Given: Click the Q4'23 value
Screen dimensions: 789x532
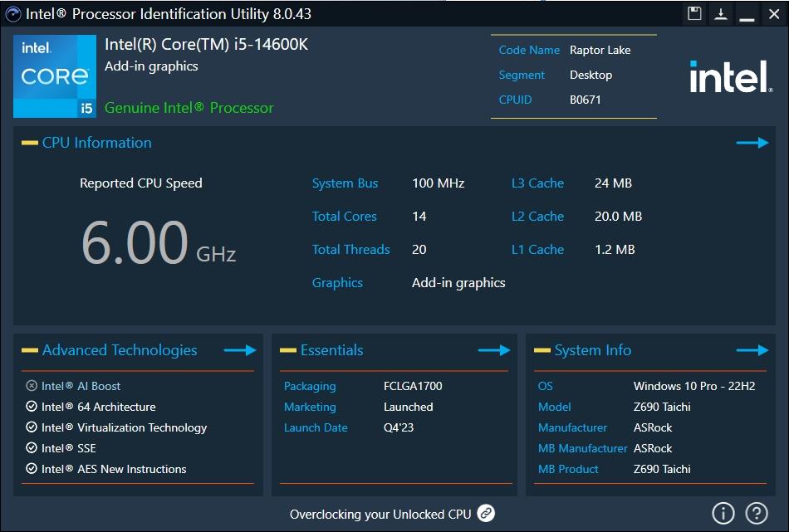Looking at the screenshot, I should coord(399,427).
